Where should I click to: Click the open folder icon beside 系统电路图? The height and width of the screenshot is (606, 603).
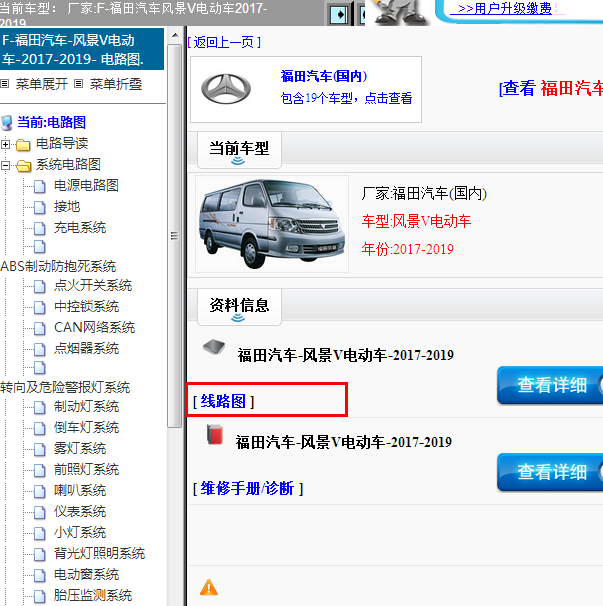24,166
